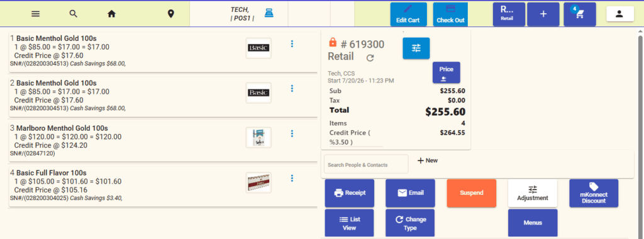Click the New contact button
Image resolution: width=644 pixels, height=239 pixels.
point(428,160)
